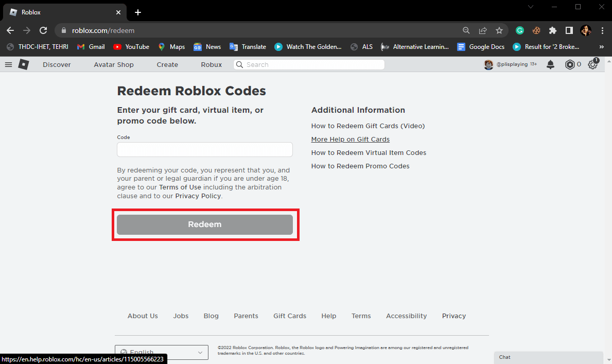The height and width of the screenshot is (364, 612).
Task: Open the ALS bookmark
Action: [361, 47]
